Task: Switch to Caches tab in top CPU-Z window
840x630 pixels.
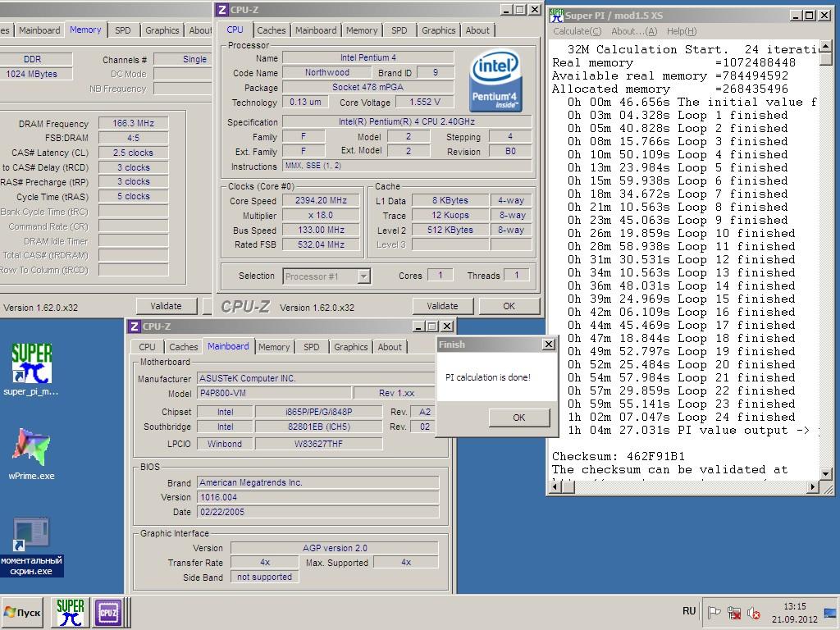Action: tap(271, 30)
